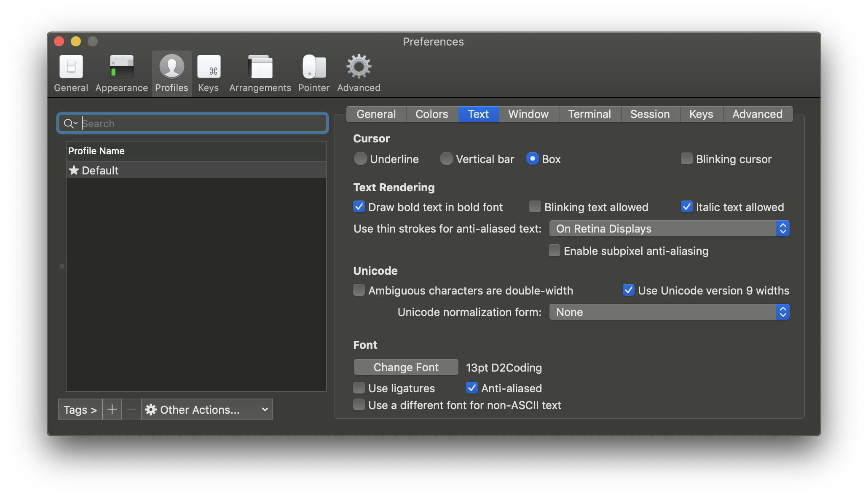This screenshot has height=498, width=868.
Task: Select the Vertical bar cursor option
Action: [446, 159]
